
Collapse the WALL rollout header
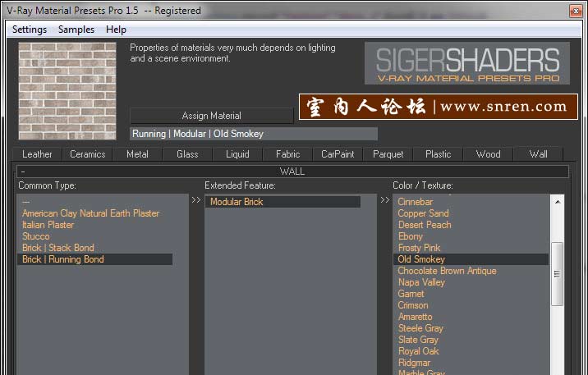[292, 171]
